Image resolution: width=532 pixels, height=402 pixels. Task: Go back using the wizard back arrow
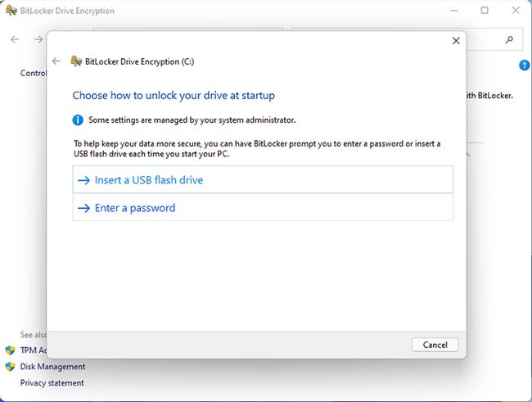56,61
